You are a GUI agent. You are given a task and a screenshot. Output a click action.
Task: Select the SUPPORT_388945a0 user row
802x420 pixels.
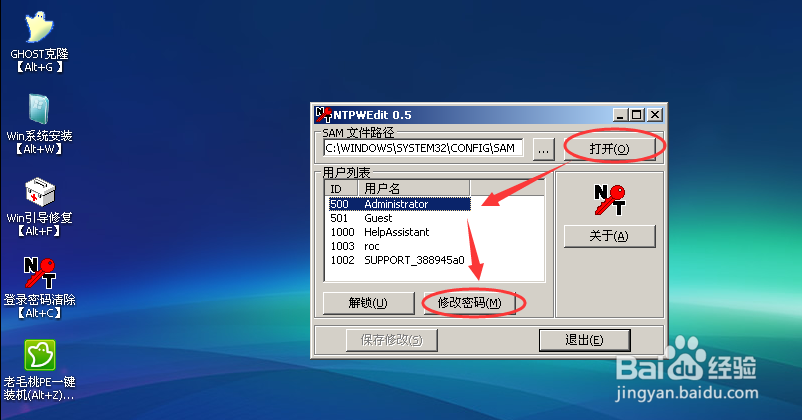click(x=399, y=260)
